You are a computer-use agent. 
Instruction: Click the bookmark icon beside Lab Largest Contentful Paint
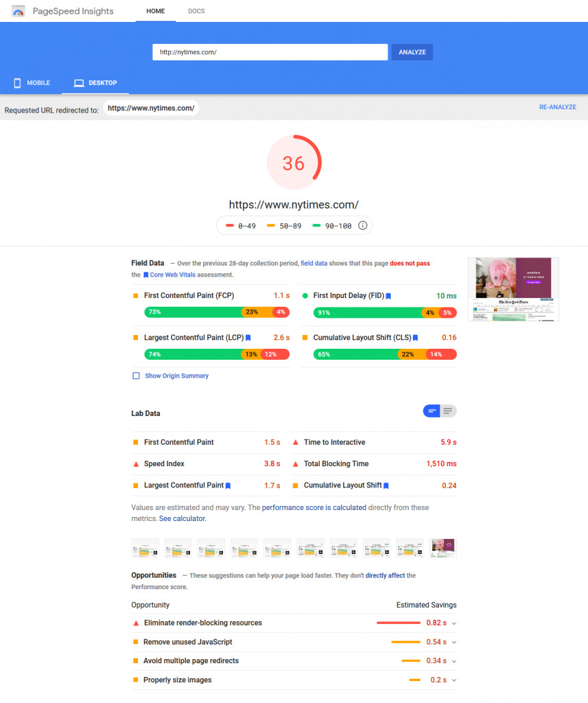228,485
